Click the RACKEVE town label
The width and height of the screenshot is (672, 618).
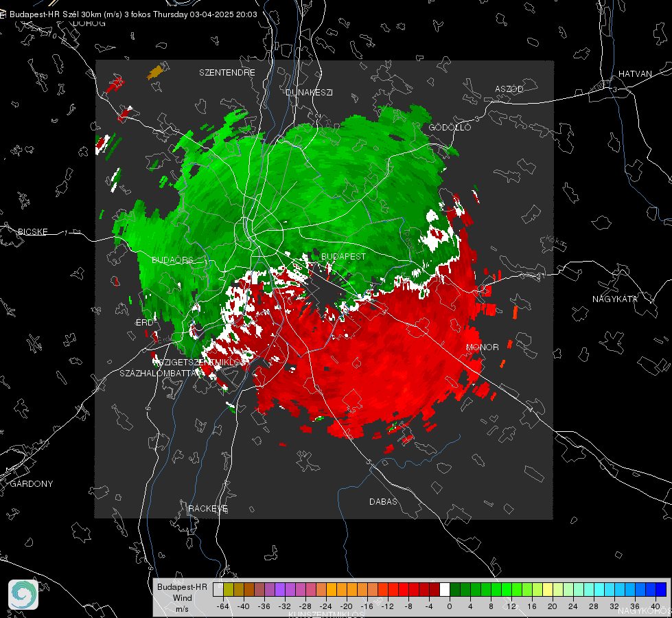(x=208, y=509)
